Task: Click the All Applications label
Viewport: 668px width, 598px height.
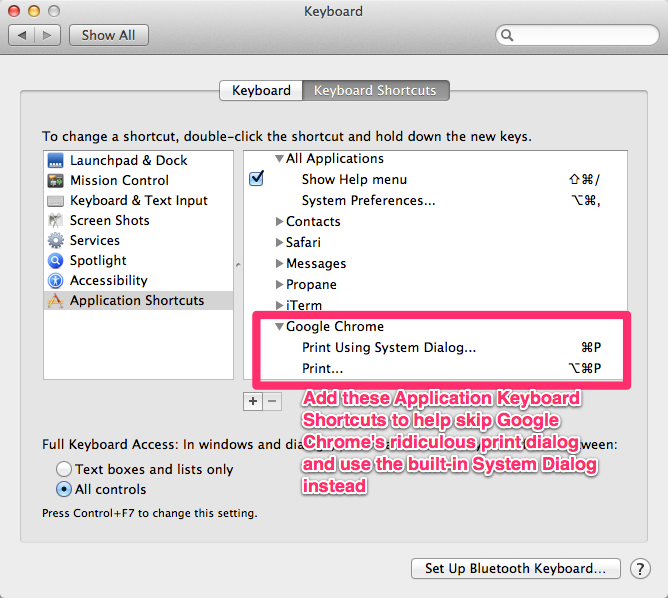Action: pyautogui.click(x=335, y=159)
